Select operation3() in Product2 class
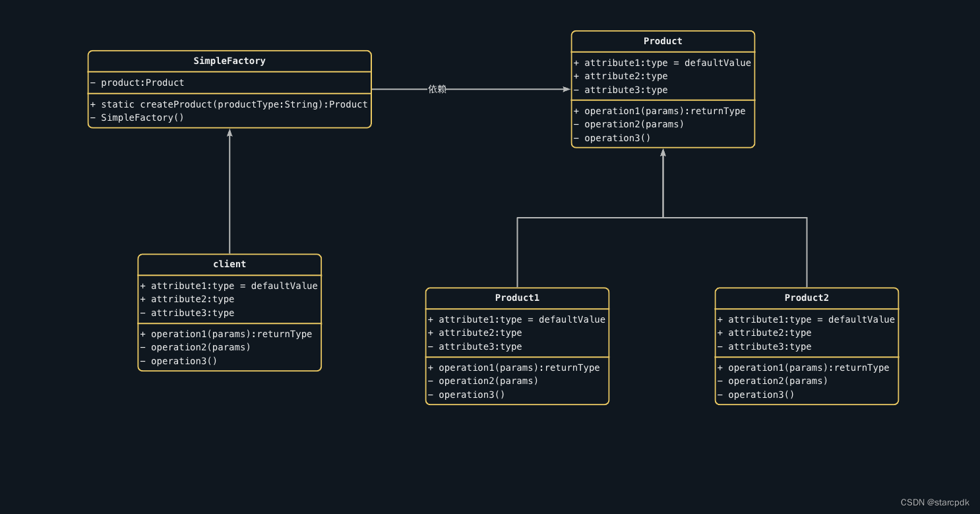Viewport: 980px width, 514px height. (756, 395)
